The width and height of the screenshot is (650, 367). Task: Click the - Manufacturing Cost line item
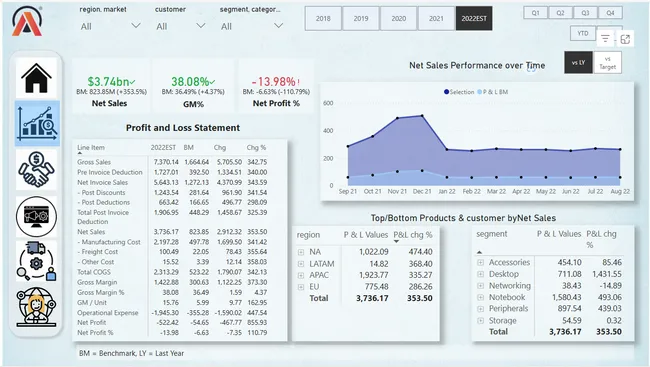[109, 242]
